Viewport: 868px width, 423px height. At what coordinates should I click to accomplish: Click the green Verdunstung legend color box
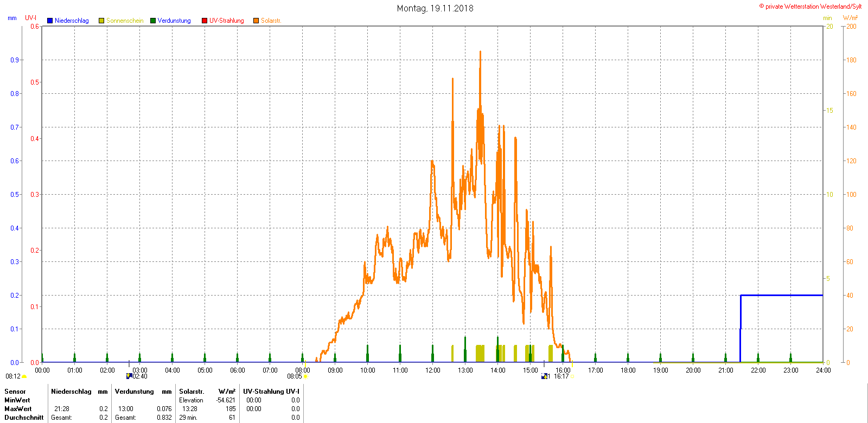click(x=153, y=21)
